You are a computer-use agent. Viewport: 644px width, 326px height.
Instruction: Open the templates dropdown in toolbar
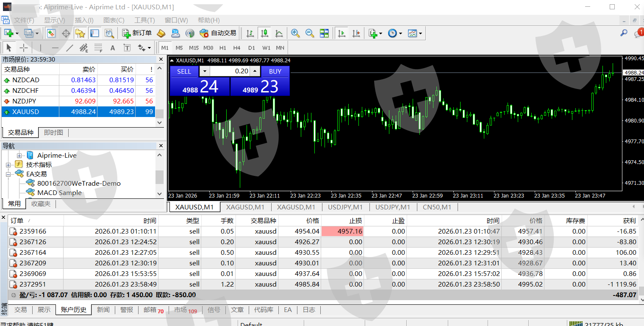click(x=420, y=33)
